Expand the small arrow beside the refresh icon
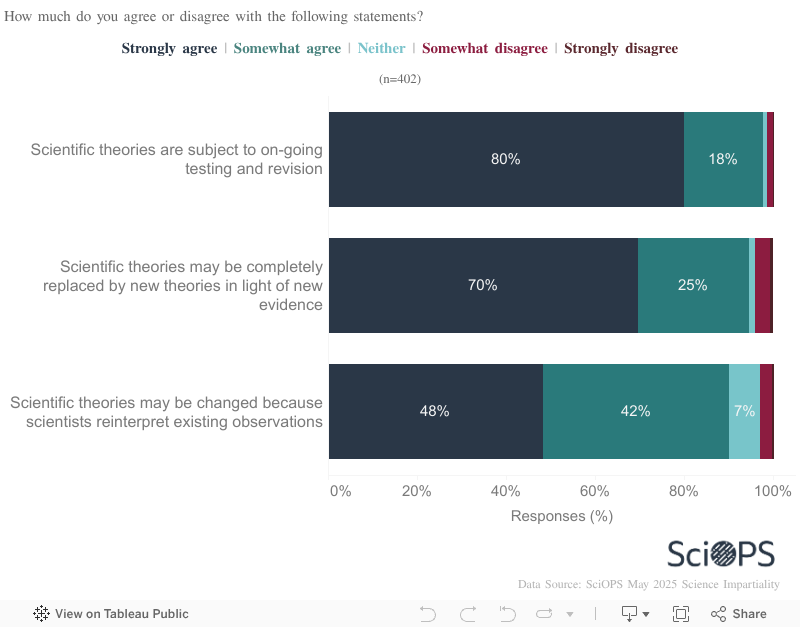Image resolution: width=800 pixels, height=627 pixels. click(570, 614)
